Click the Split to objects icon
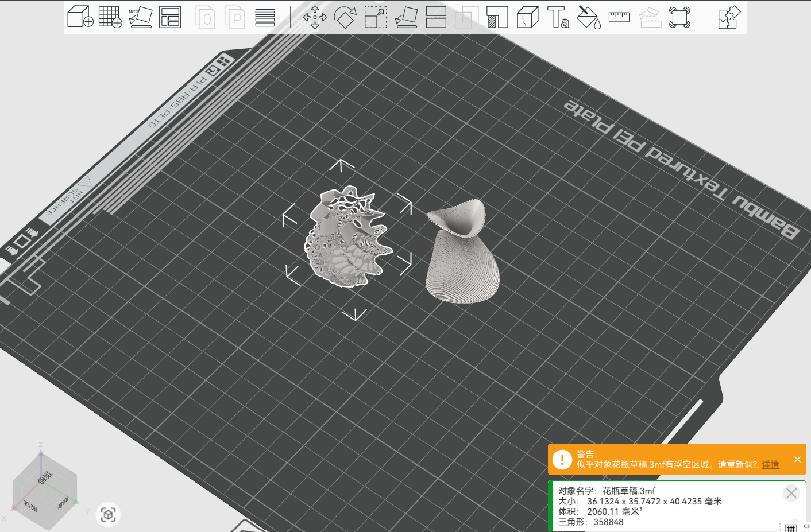Image resolution: width=811 pixels, height=532 pixels. [205, 17]
